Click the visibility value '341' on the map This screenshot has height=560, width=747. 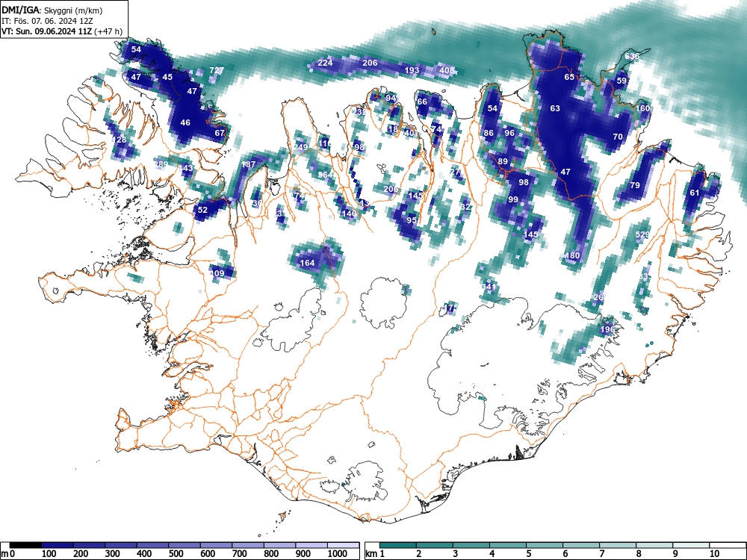click(x=489, y=287)
